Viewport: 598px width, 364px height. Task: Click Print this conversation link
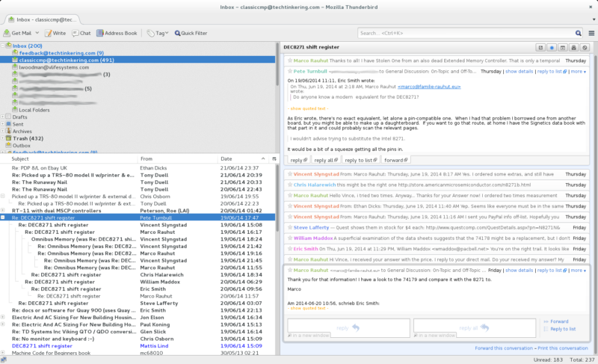tap(563, 348)
